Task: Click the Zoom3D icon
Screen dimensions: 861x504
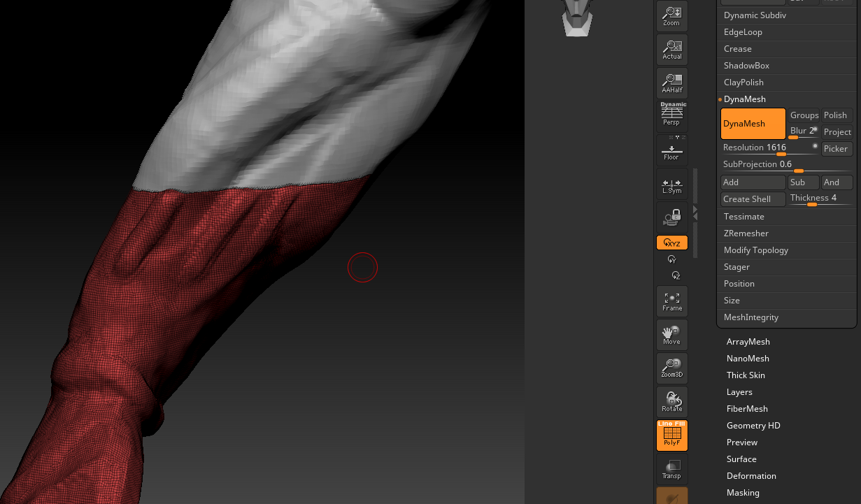Action: (672, 368)
